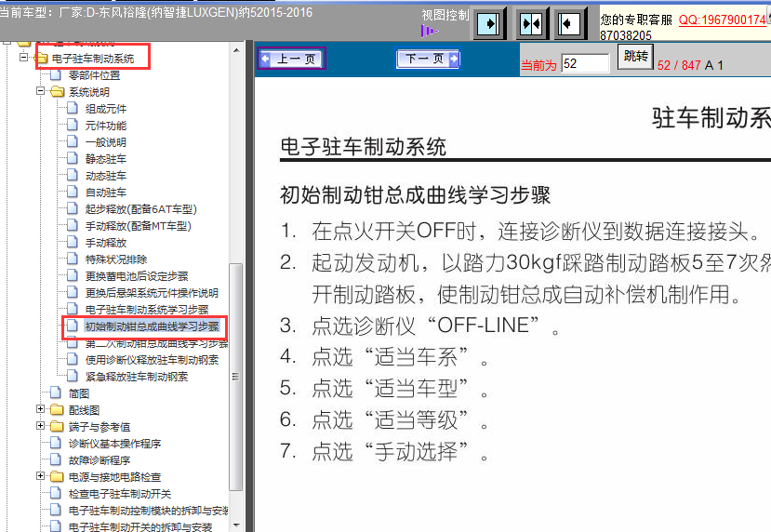This screenshot has width=771, height=532.
Task: Click the 电子驻车制动系统 open folder icon
Action: point(41,59)
